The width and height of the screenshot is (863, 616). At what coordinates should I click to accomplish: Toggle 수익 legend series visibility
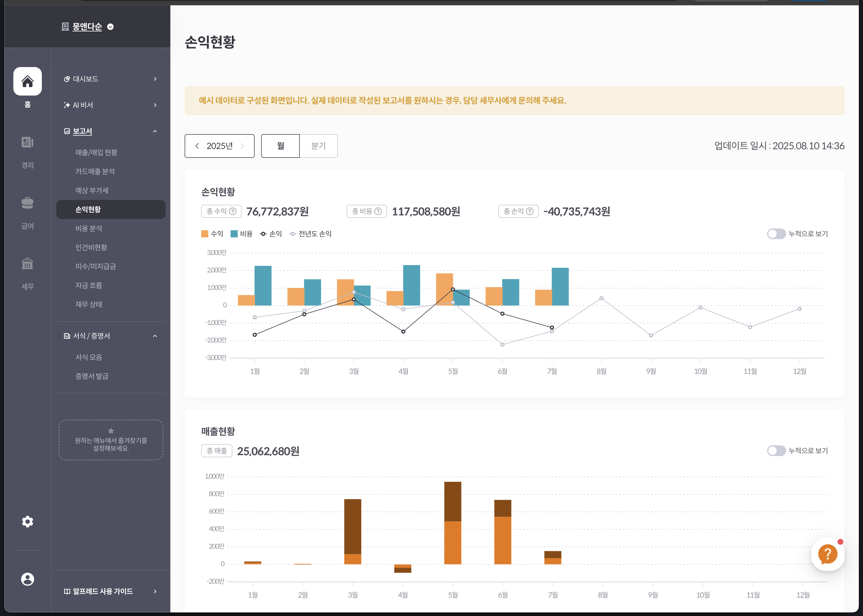pos(212,234)
